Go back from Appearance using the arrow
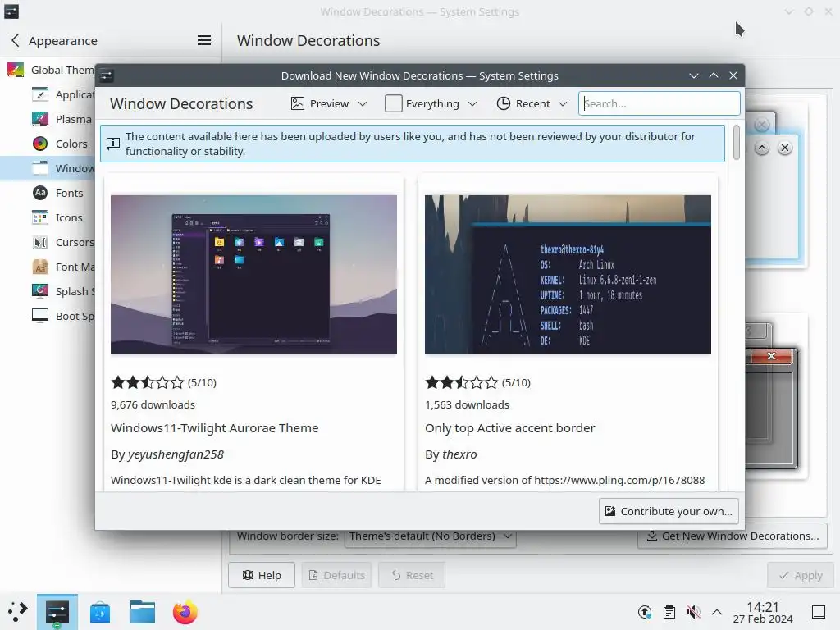 15,40
